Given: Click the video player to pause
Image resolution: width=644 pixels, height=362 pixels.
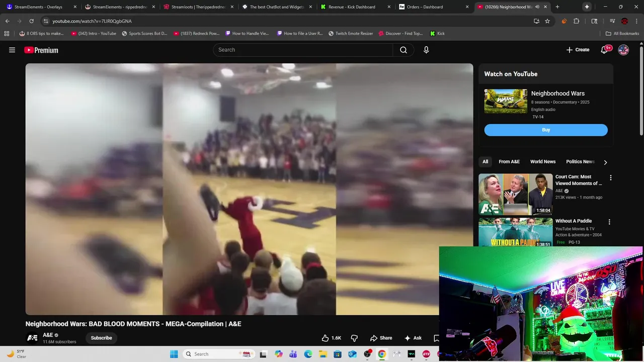Looking at the screenshot, I should [x=249, y=189].
